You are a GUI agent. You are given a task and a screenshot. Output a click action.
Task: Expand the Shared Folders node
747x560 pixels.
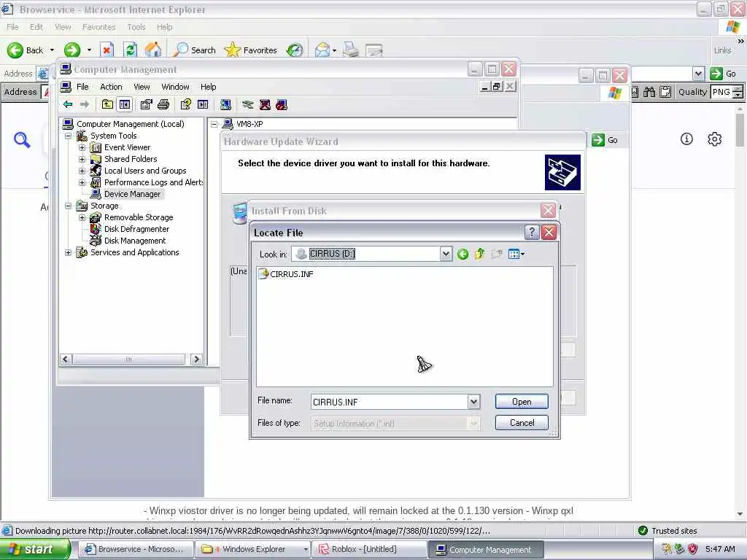[82, 159]
